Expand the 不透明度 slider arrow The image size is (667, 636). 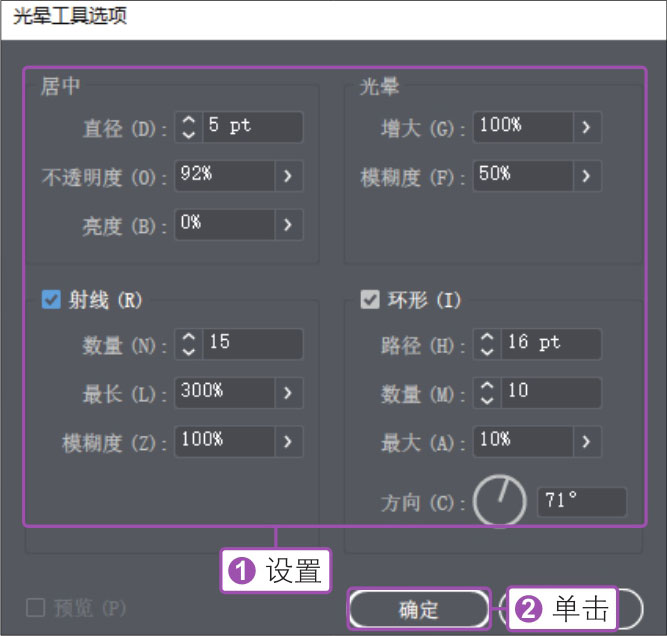[x=288, y=176]
